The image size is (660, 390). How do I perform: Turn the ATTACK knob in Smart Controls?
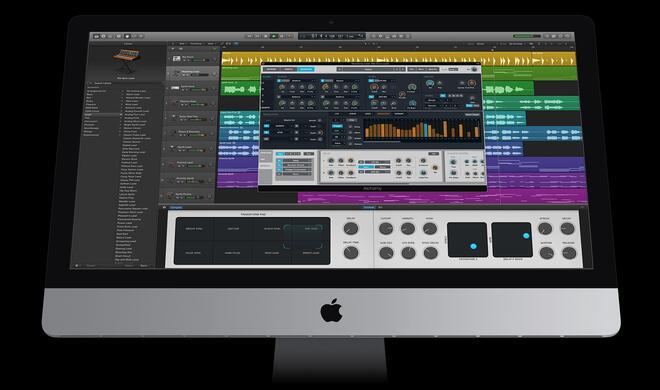(x=545, y=229)
